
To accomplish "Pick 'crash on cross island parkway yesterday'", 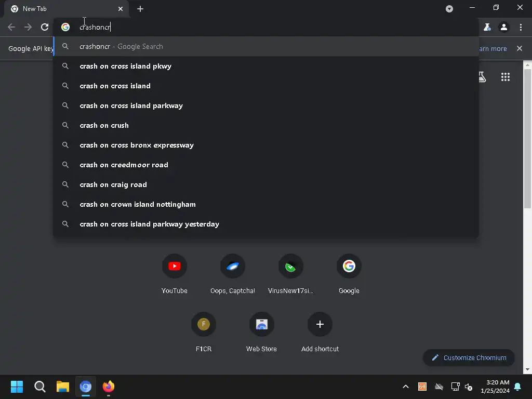I will pos(266,224).
